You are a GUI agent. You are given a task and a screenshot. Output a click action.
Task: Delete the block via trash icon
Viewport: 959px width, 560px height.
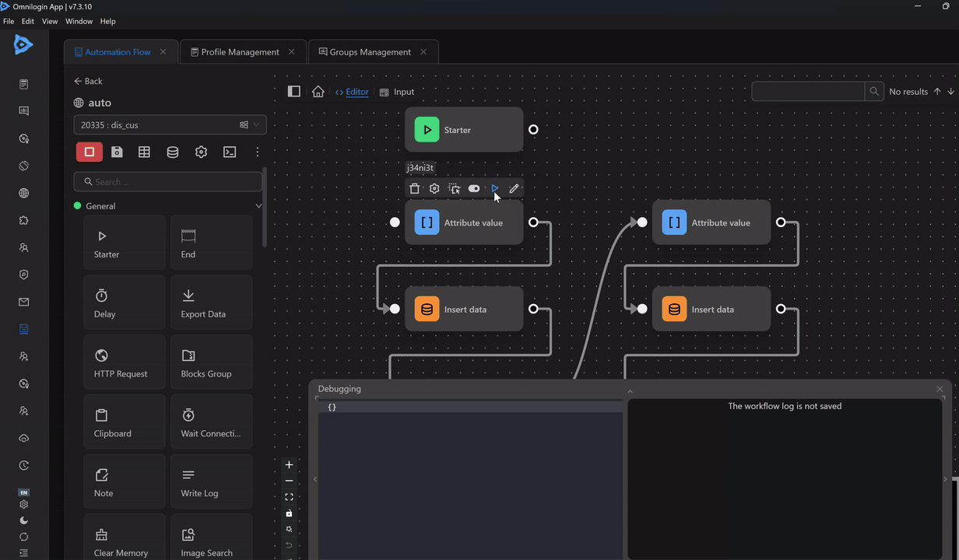pos(415,188)
